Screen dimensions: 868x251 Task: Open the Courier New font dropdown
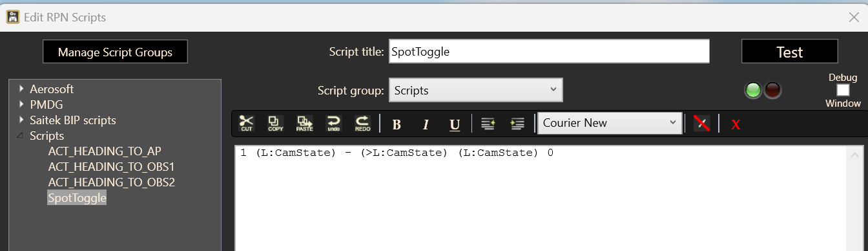pos(610,123)
